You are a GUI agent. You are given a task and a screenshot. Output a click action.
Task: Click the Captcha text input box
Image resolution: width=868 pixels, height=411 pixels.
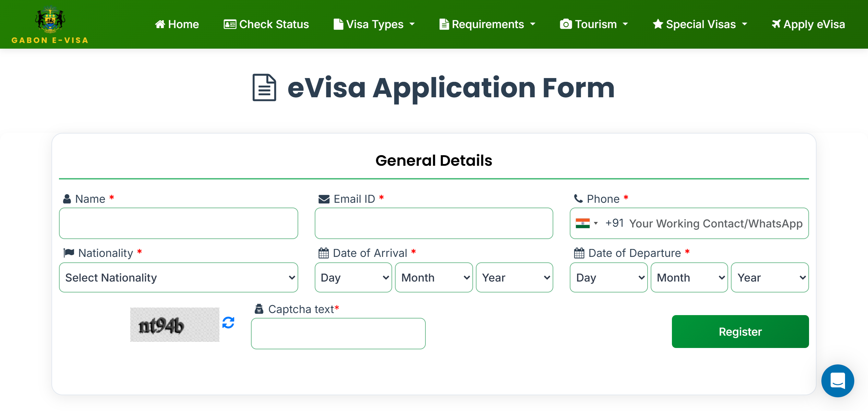click(338, 334)
